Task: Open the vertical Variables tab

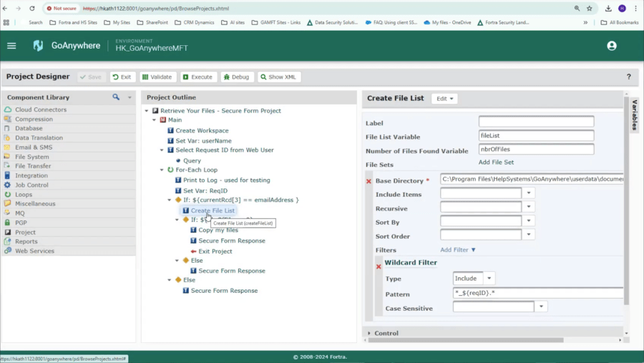Action: [x=634, y=115]
